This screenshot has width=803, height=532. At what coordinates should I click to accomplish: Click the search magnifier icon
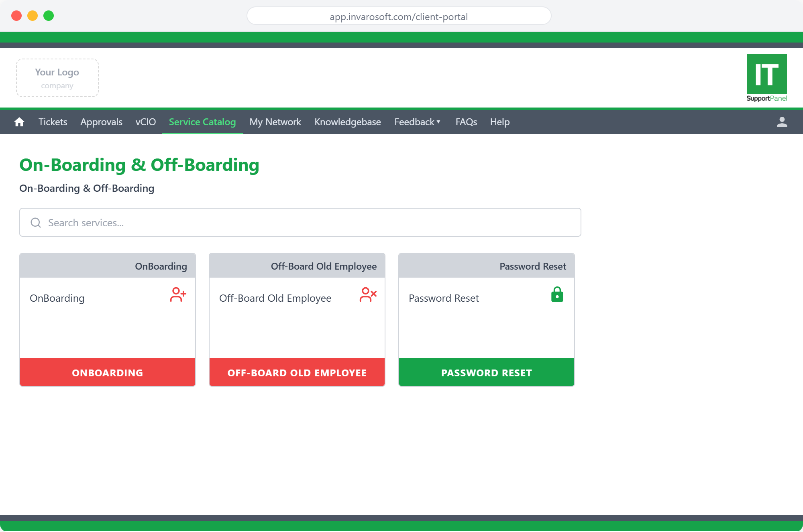tap(36, 223)
